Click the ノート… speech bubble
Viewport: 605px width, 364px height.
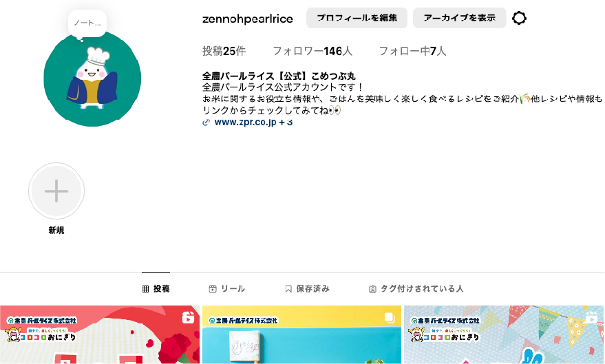tap(87, 23)
